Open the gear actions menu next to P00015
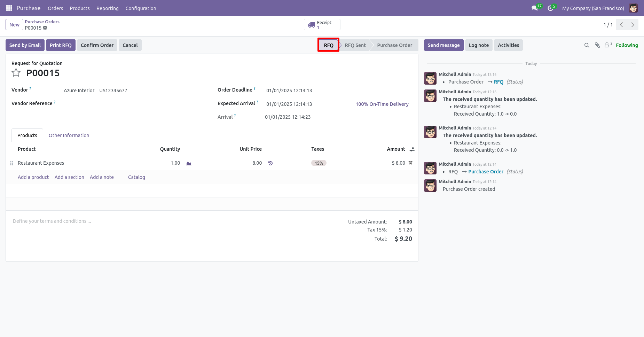Screen dimensions: 644x337 pyautogui.click(x=45, y=28)
